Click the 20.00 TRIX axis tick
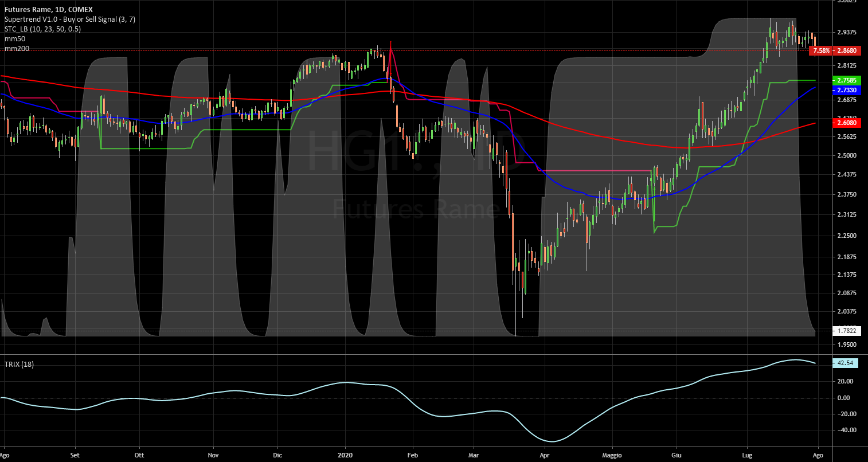This screenshot has height=462, width=868. tap(846, 381)
